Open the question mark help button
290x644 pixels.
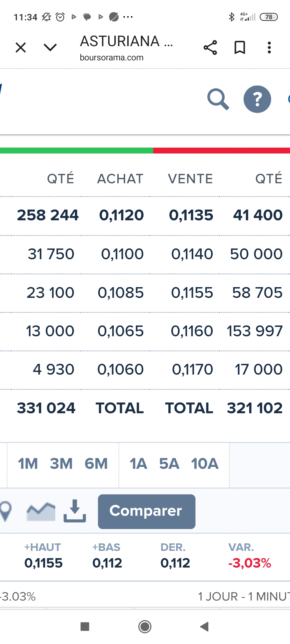[x=257, y=99]
